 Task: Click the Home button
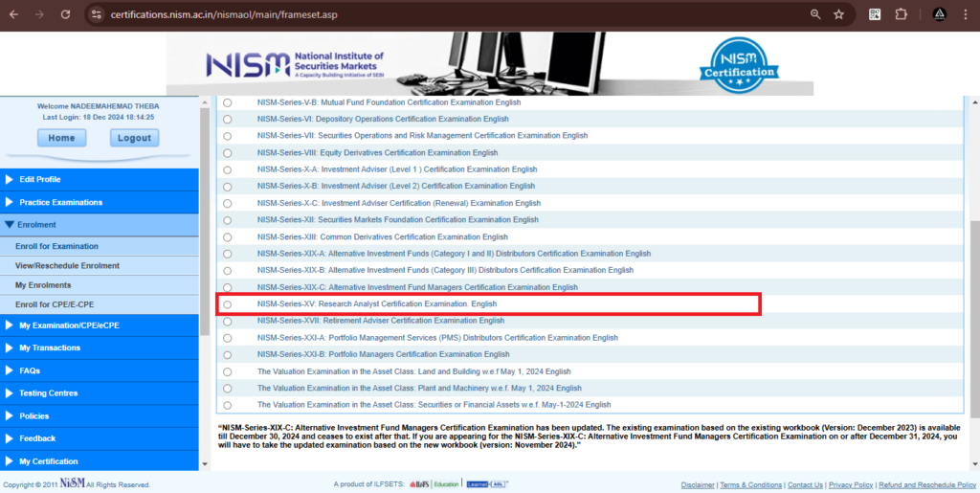(x=62, y=138)
